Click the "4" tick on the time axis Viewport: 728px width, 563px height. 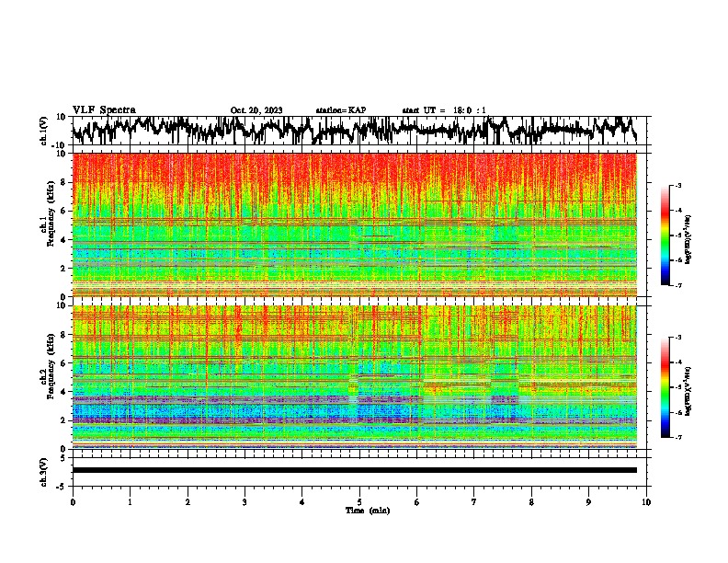tap(302, 502)
